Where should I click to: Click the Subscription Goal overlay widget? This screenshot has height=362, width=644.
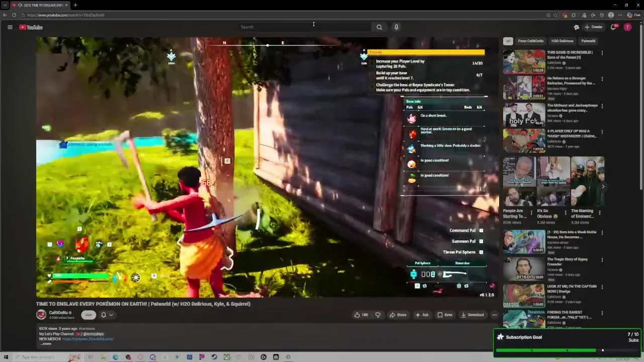click(x=568, y=342)
